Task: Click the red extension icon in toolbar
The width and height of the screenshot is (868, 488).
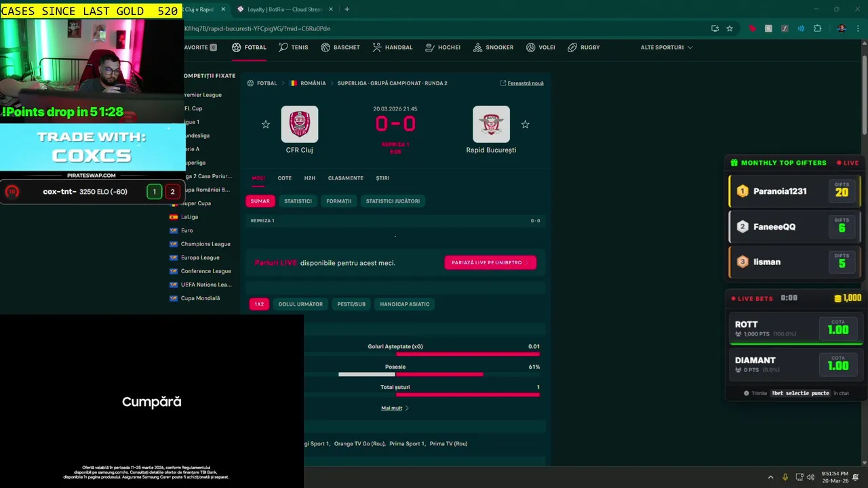Action: click(752, 28)
